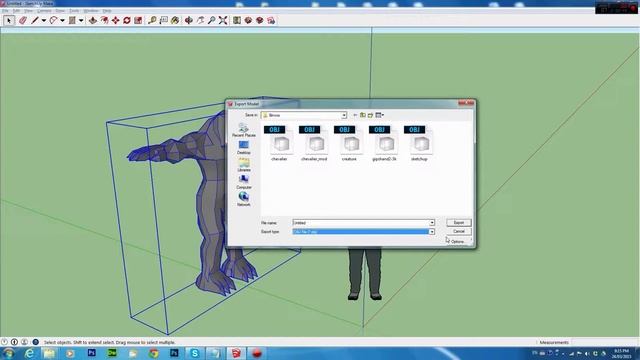This screenshot has height=360, width=640.
Task: Select the Pan hand tool
Action: [x=200, y=20]
